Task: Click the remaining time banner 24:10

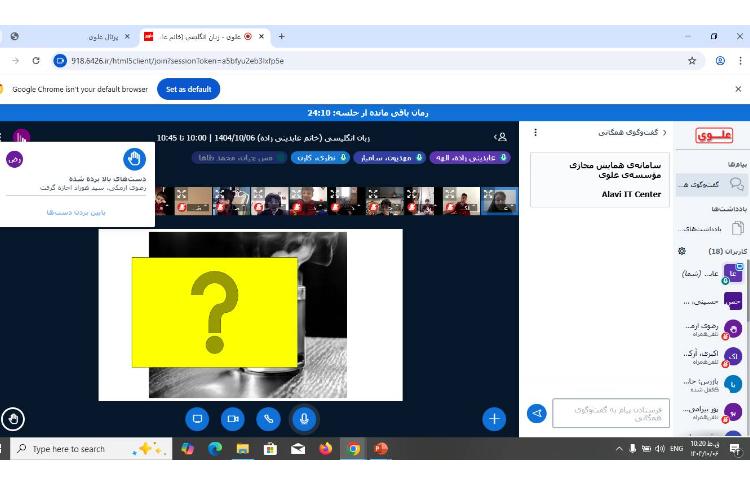Action: point(368,113)
